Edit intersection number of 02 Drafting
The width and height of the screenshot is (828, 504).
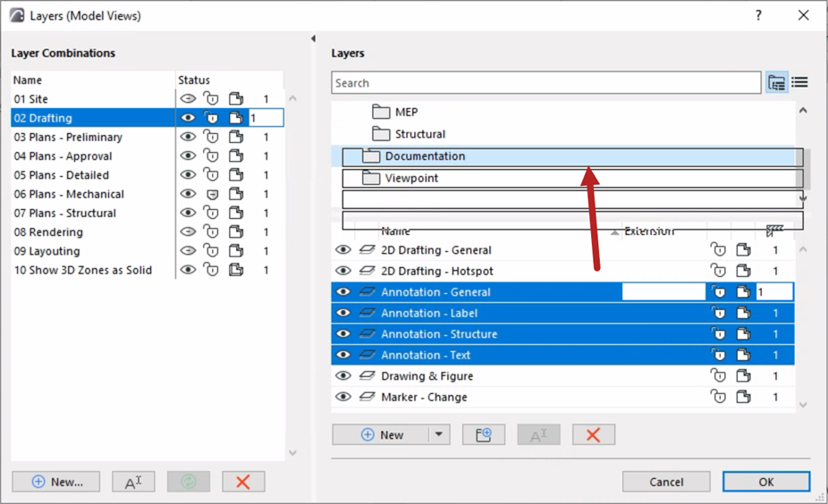266,118
